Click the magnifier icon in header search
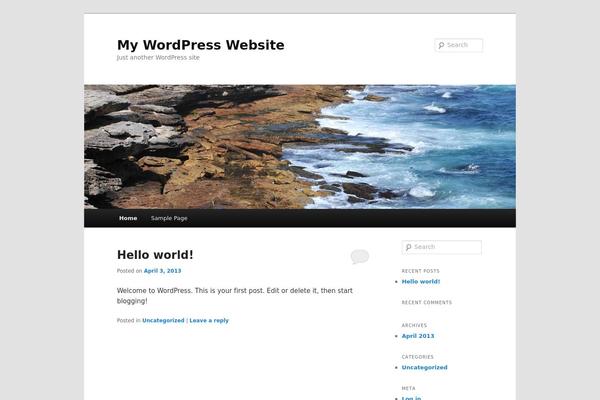The height and width of the screenshot is (400, 600). click(x=441, y=45)
